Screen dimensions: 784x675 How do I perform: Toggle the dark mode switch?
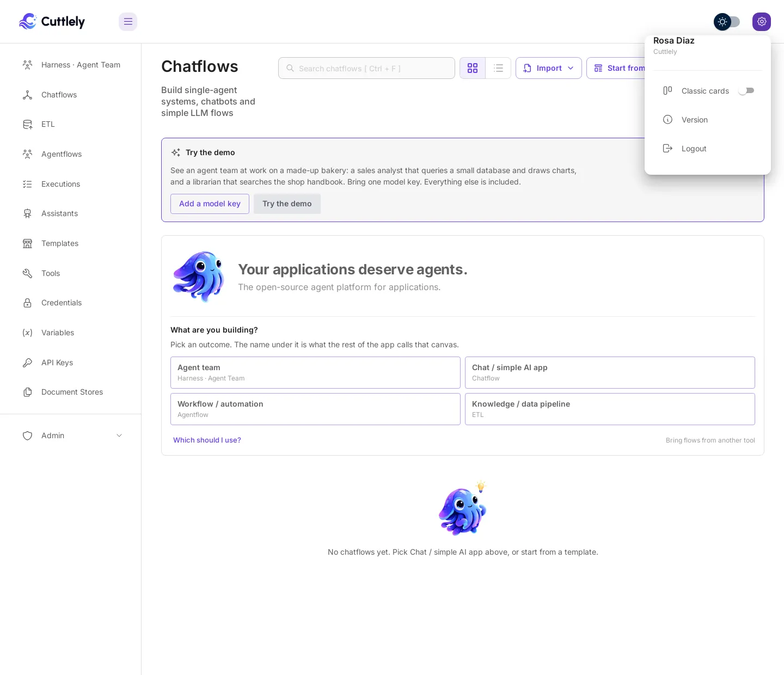(x=727, y=22)
